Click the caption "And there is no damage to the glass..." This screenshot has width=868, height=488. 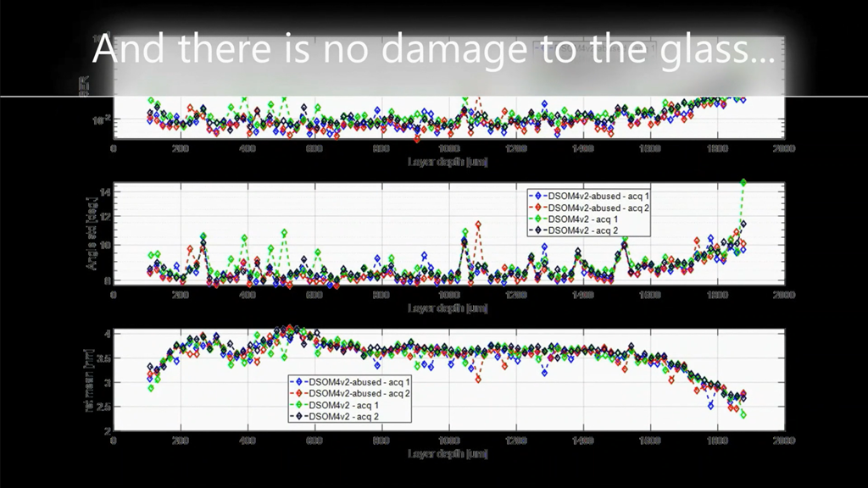[433, 48]
